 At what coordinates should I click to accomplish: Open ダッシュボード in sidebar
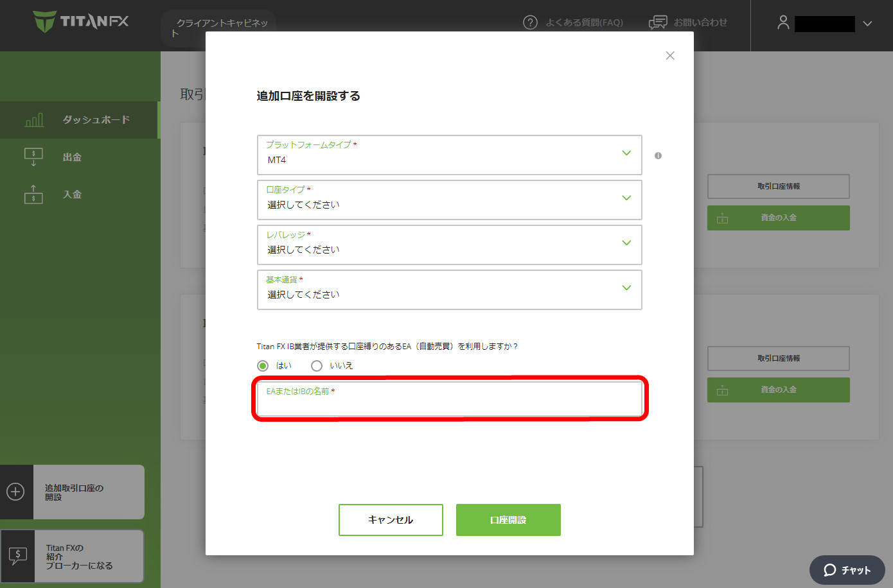point(79,120)
